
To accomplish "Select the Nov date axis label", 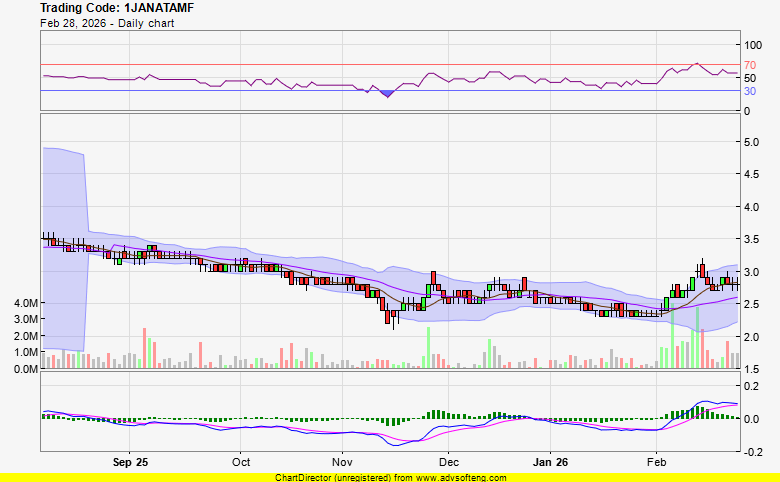I will [x=343, y=463].
